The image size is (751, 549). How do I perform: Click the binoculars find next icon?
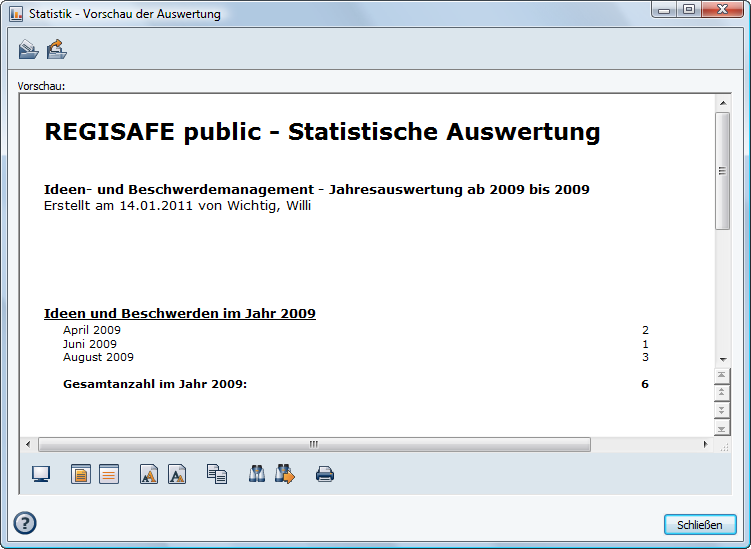pos(285,474)
